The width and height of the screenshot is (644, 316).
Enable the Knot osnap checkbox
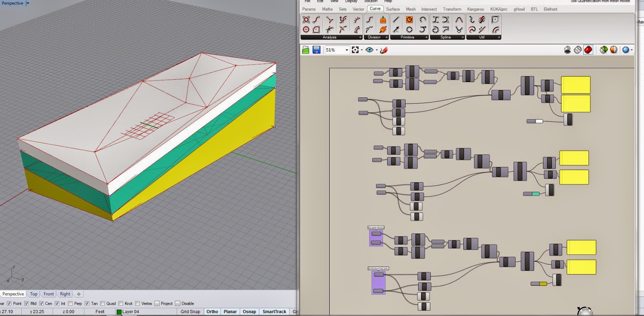click(121, 304)
